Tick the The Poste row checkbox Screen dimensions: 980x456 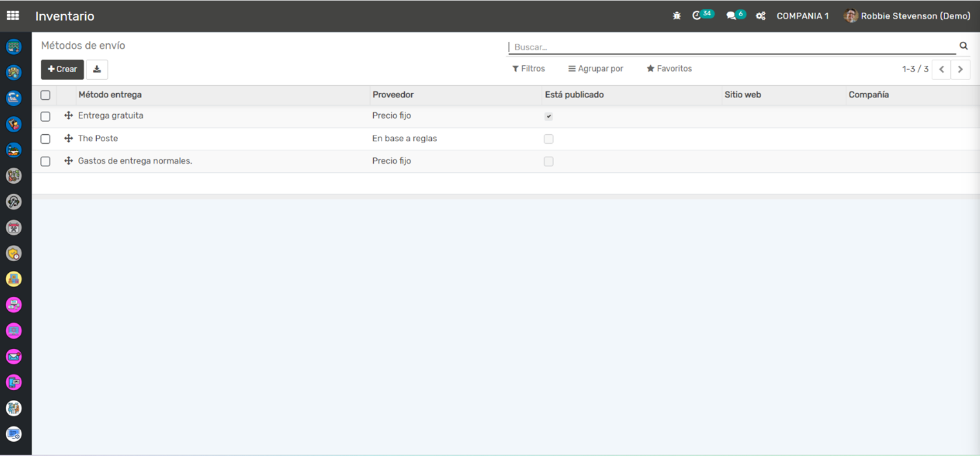pos(45,139)
